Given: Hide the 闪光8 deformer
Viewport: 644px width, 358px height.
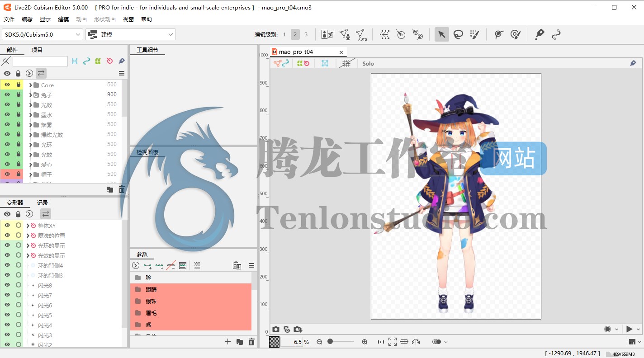Looking at the screenshot, I should point(7,285).
